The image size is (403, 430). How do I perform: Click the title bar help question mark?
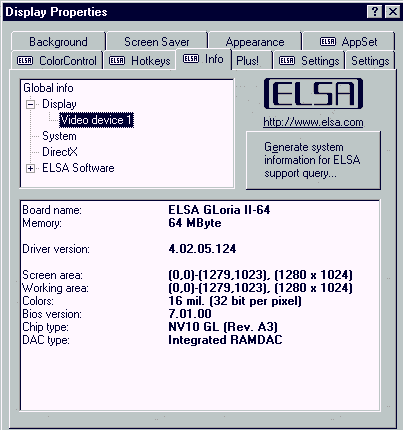pyautogui.click(x=375, y=12)
